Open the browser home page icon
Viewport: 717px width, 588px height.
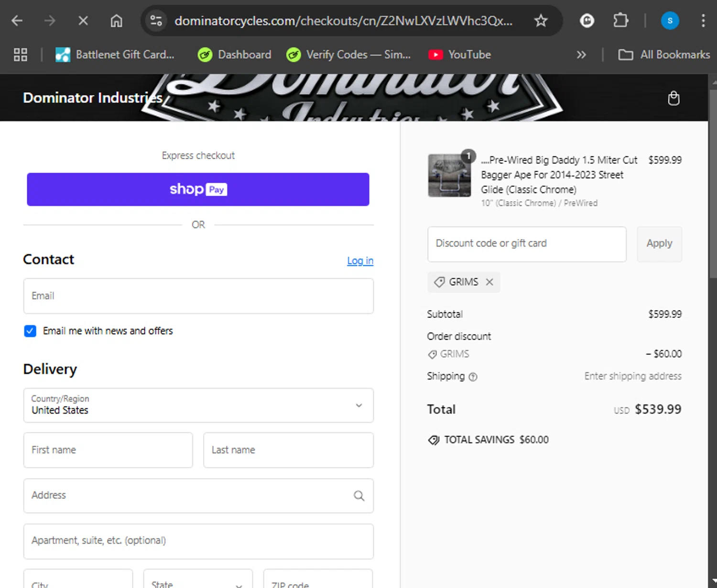(116, 21)
